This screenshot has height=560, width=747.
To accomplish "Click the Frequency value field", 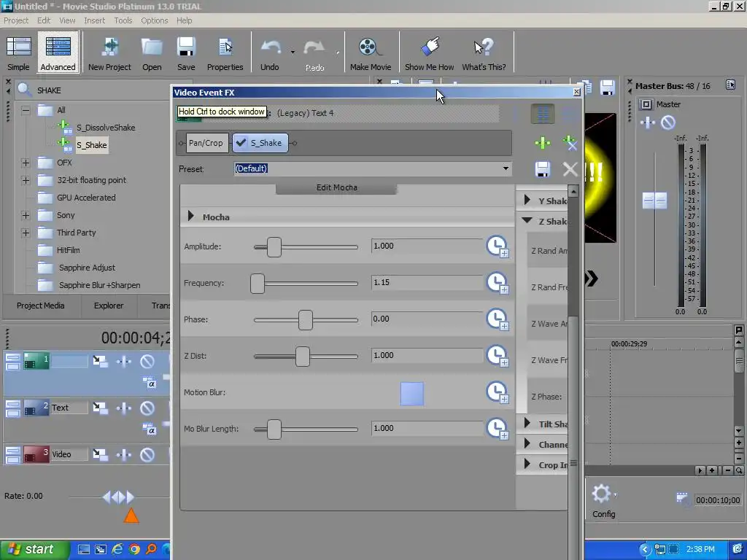I will point(427,282).
